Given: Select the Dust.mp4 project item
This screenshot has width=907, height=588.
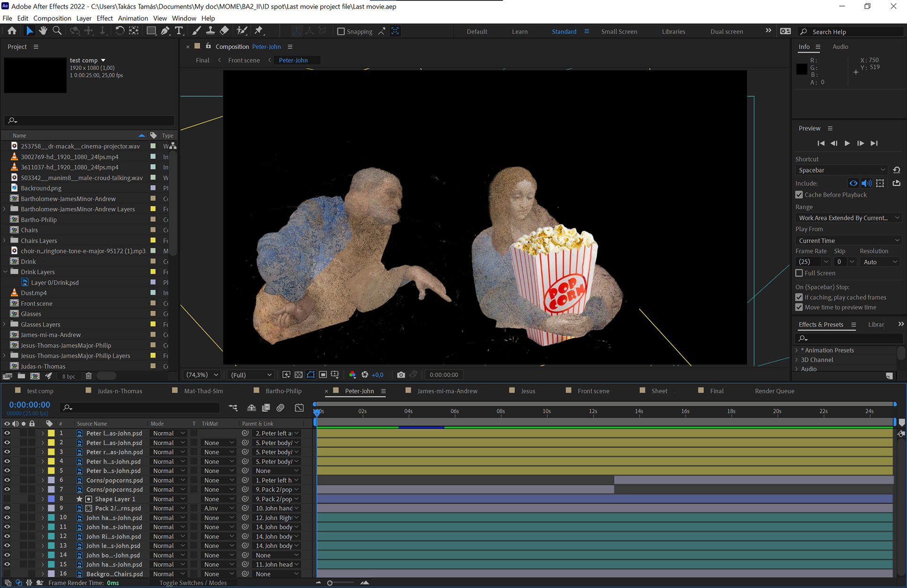Looking at the screenshot, I should pos(34,293).
